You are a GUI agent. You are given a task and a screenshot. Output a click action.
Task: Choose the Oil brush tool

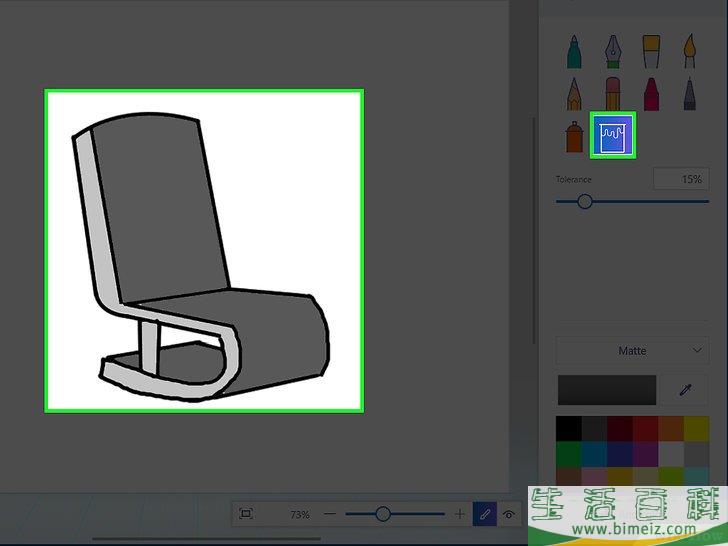(x=650, y=52)
